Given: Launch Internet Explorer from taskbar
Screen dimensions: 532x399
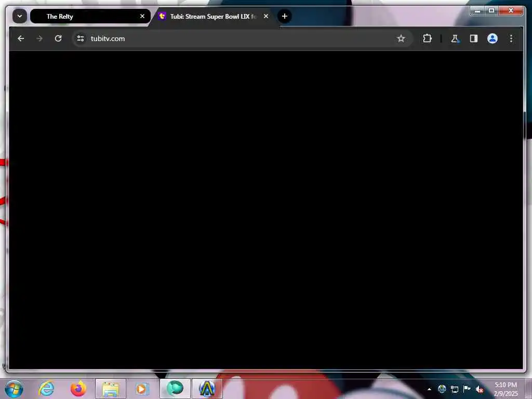Looking at the screenshot, I should [x=46, y=389].
